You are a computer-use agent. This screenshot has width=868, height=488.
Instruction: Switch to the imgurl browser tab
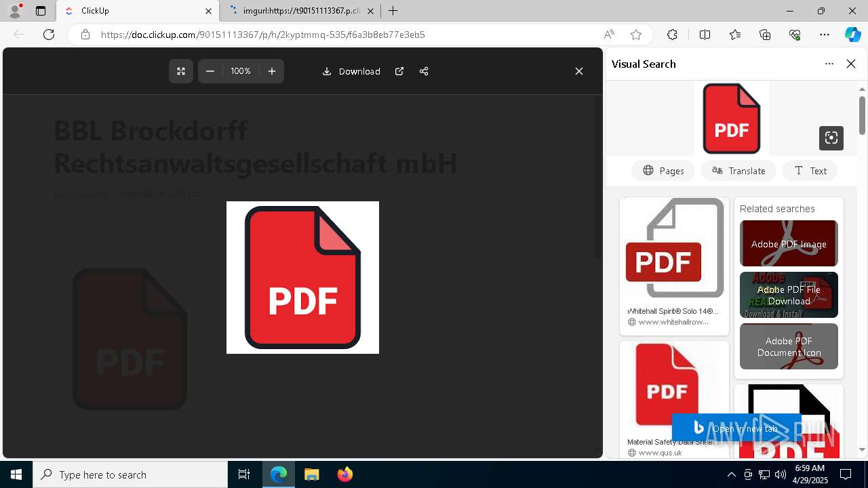point(302,11)
